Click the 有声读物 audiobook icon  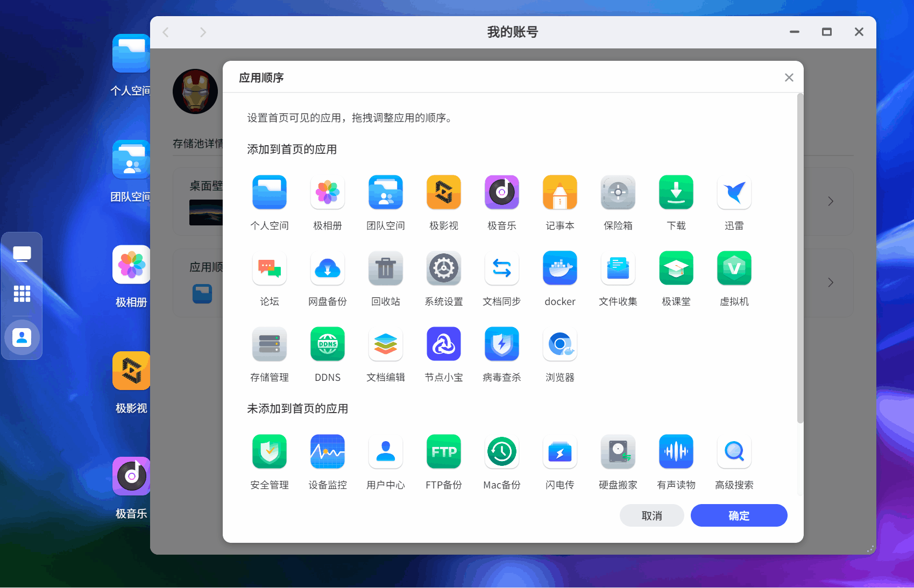(676, 451)
